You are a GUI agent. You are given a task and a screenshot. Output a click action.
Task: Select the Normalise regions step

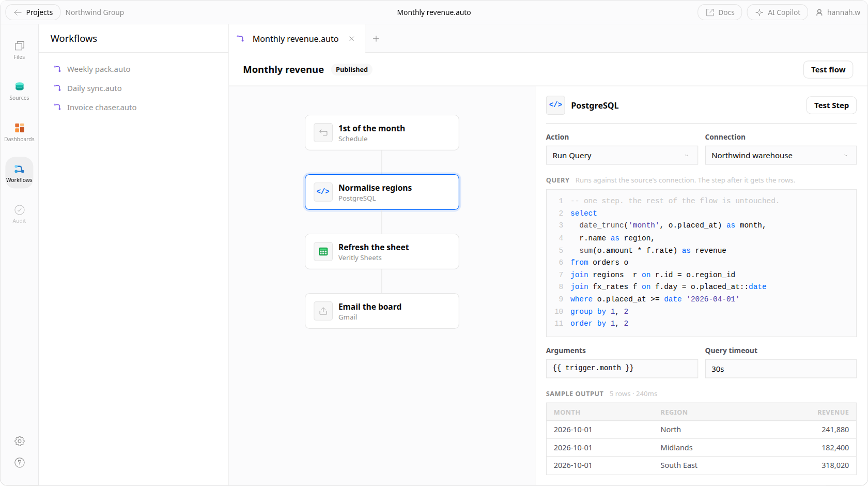point(382,192)
